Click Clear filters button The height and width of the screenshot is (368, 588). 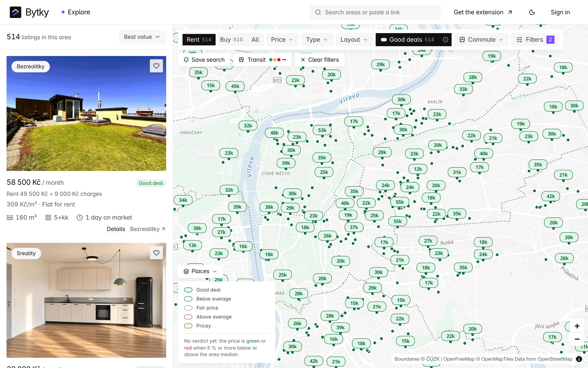tap(320, 60)
